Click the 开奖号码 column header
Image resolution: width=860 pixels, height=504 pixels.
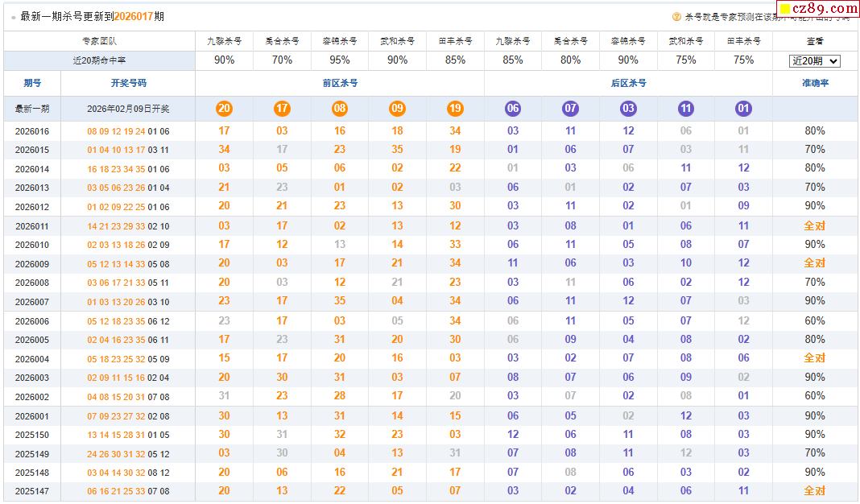tap(128, 83)
